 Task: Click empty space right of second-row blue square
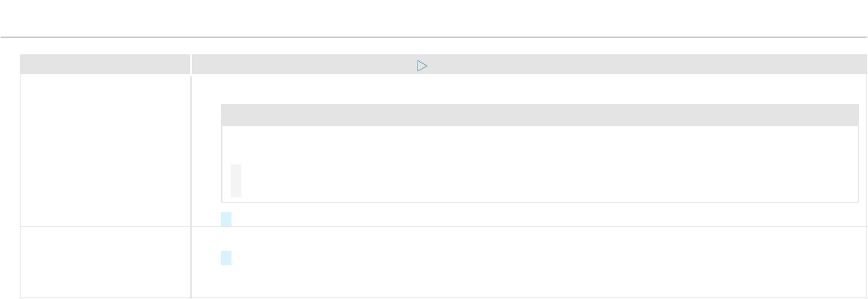[x=547, y=258]
